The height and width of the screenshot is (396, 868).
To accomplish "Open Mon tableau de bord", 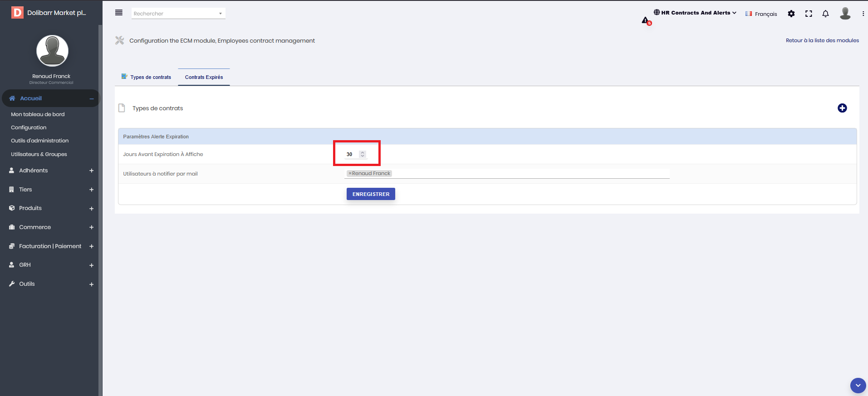I will (38, 114).
